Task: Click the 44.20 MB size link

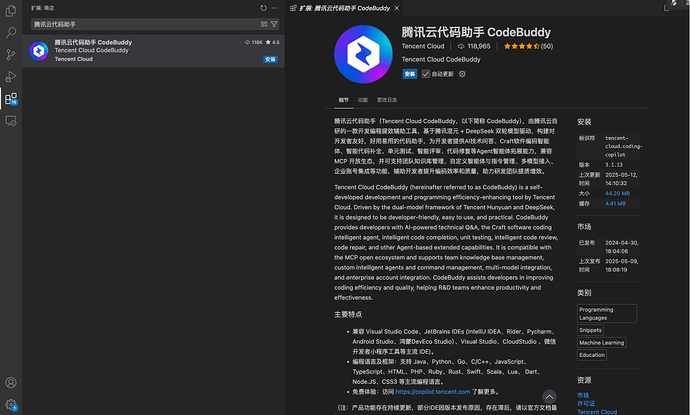Action: click(x=617, y=193)
